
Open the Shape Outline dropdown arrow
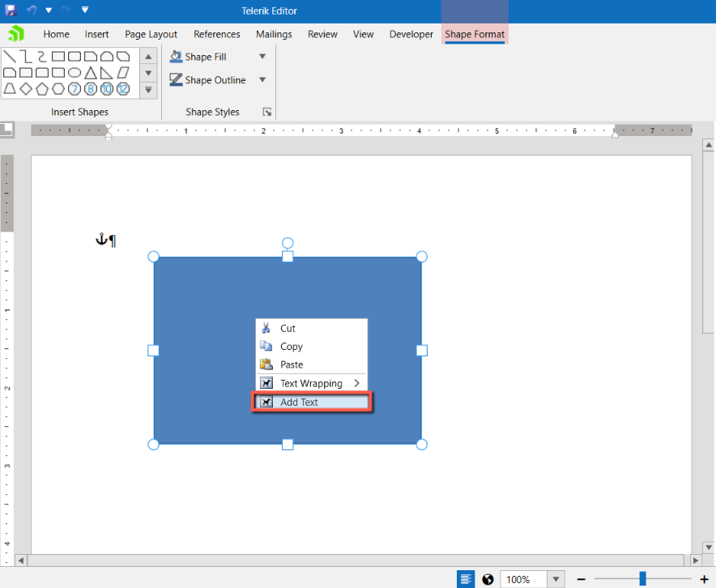tap(262, 80)
